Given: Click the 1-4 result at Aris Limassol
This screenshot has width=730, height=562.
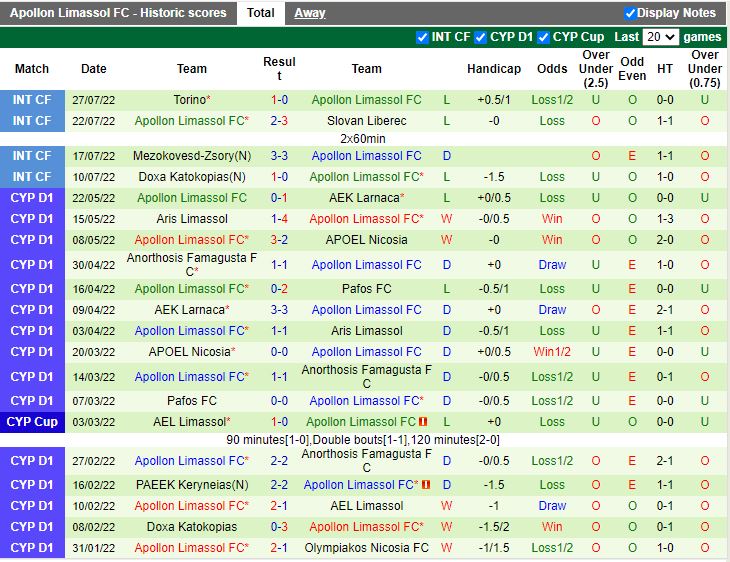Looking at the screenshot, I should pos(279,219).
